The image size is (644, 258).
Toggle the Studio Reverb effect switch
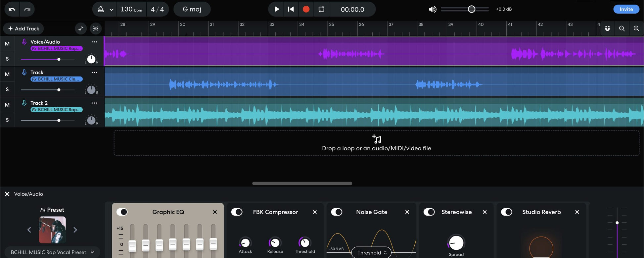click(507, 212)
